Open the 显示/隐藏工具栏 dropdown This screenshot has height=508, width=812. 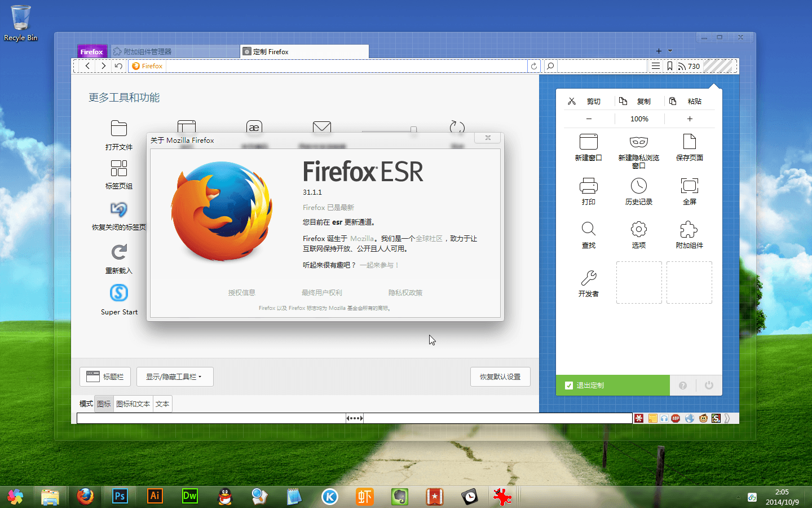pos(175,376)
